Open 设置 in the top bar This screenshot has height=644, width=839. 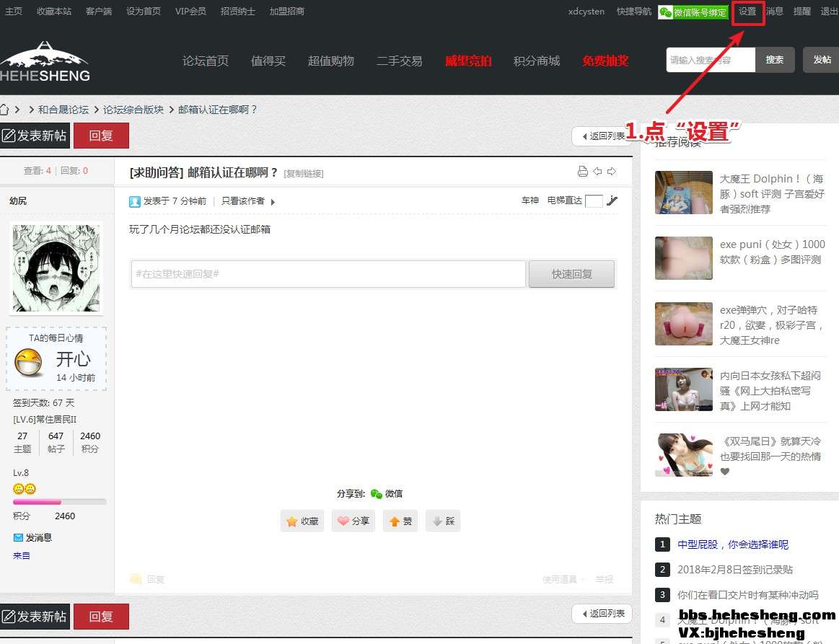click(747, 12)
